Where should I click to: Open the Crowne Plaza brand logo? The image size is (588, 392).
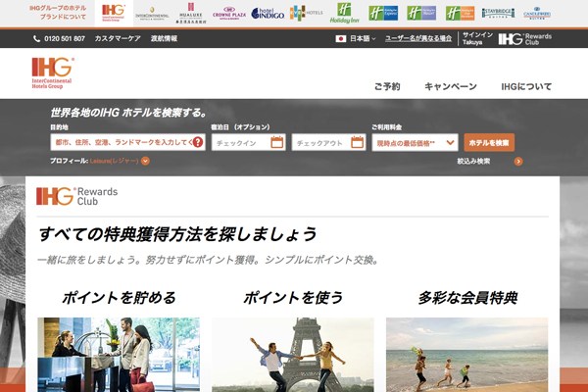click(x=229, y=13)
